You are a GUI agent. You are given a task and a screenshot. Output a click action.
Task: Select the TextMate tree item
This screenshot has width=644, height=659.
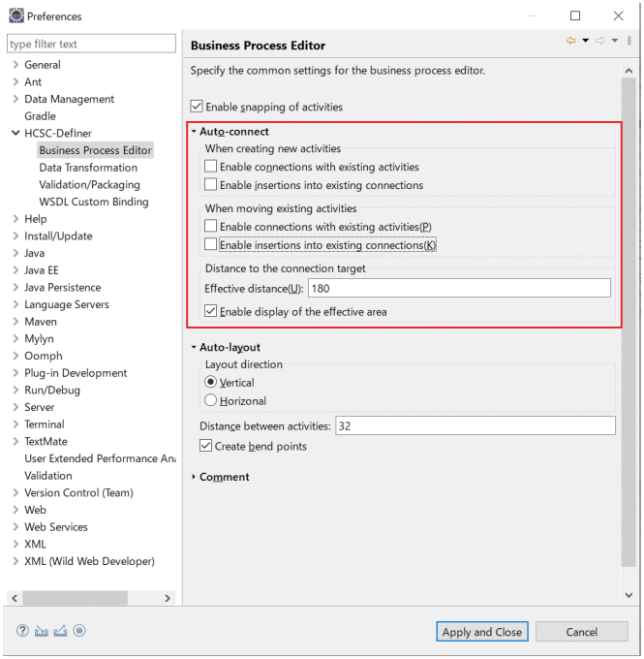[x=46, y=441]
